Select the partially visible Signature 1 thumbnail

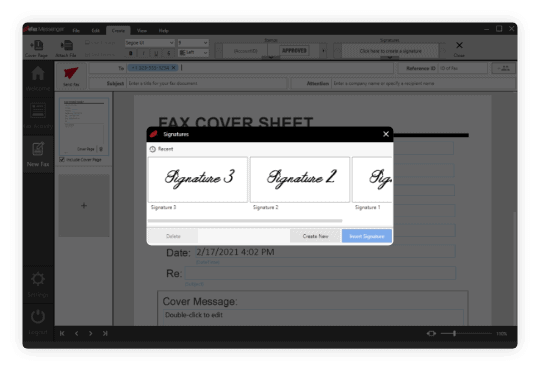(372, 179)
